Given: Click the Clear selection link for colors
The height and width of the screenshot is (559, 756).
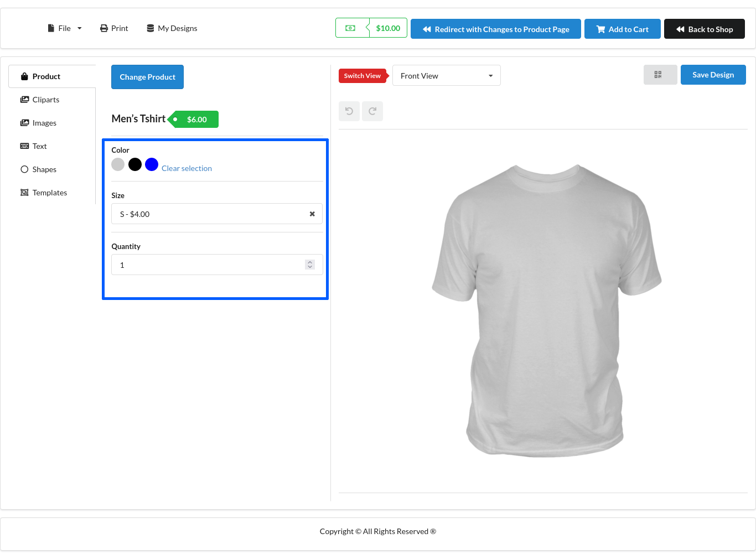Looking at the screenshot, I should click(187, 168).
